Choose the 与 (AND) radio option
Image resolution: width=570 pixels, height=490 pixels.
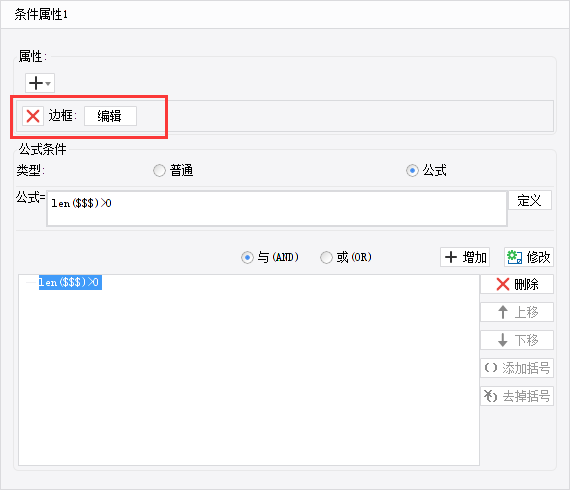coord(247,257)
